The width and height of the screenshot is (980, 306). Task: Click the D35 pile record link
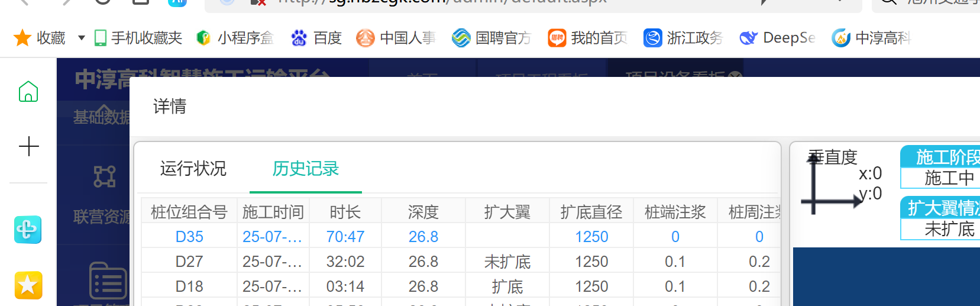tap(189, 237)
